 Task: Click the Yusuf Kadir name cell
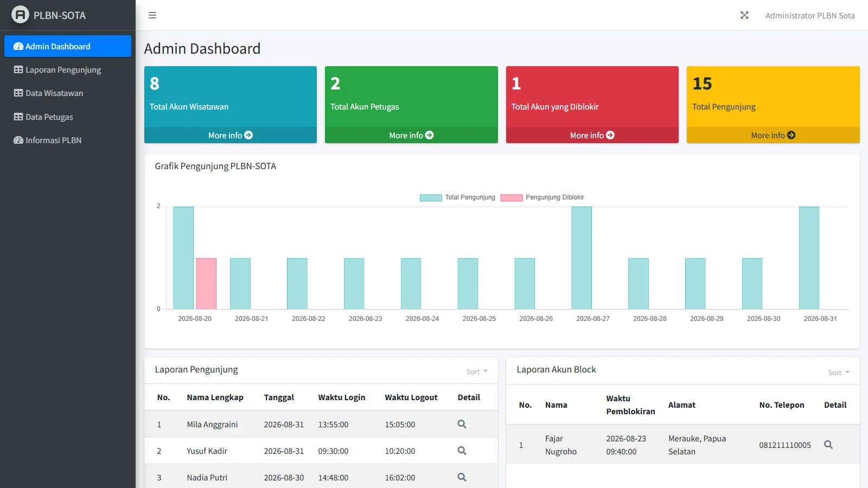click(207, 451)
